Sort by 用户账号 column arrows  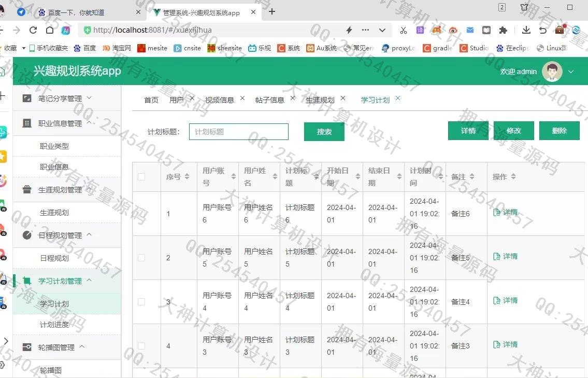[x=233, y=176]
